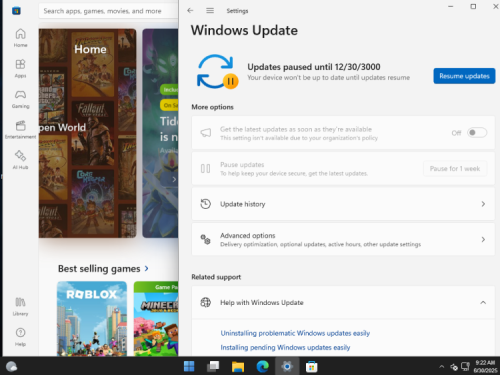This screenshot has width=500, height=375.
Task: Click the pause icon beside Pause updates
Action: pyautogui.click(x=206, y=169)
